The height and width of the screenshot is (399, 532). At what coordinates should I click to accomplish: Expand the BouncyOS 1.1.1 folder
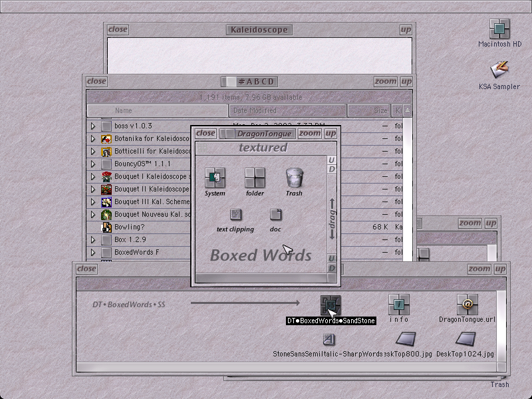tap(93, 164)
